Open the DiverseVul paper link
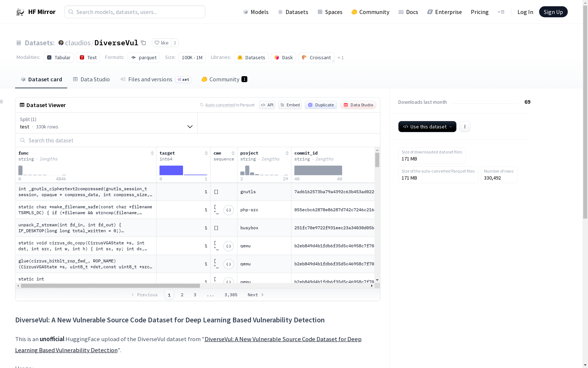 pos(188,344)
